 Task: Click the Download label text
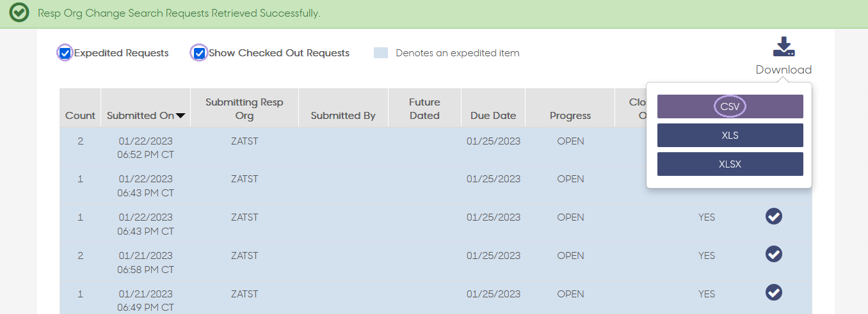pos(784,70)
